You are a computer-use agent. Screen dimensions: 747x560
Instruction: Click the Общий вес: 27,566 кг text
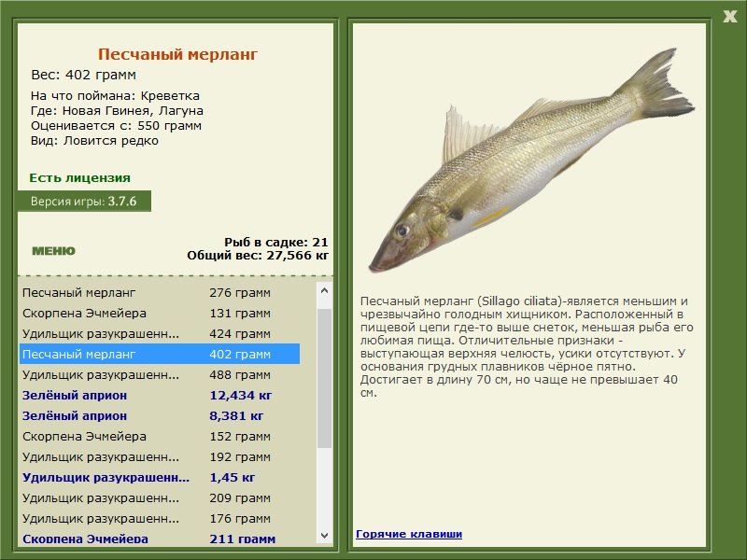tap(258, 255)
